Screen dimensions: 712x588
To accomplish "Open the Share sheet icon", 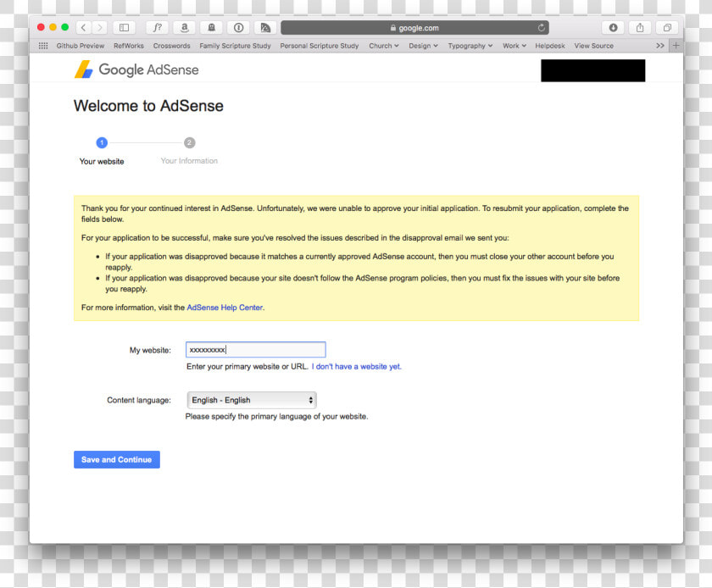I will (x=640, y=28).
